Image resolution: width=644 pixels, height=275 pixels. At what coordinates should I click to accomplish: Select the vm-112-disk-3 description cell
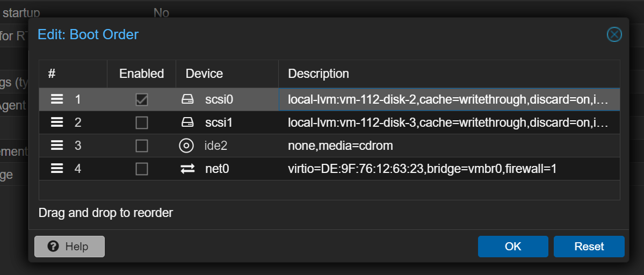(450, 122)
